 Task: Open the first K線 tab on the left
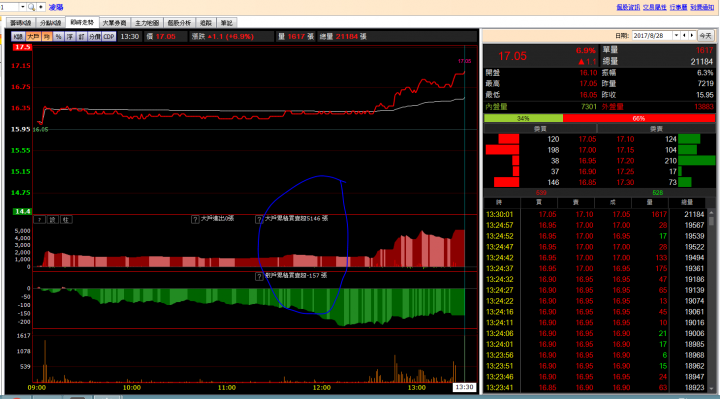(21, 22)
